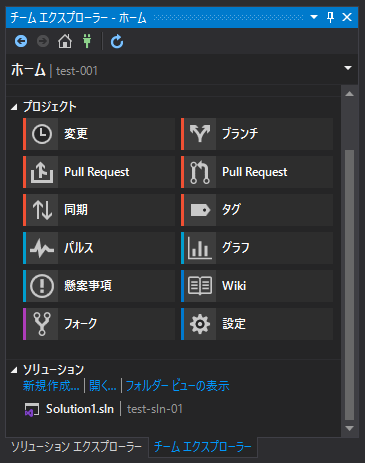This screenshot has width=365, height=463.
Task: Close the Team Explorer panel
Action: tap(347, 17)
